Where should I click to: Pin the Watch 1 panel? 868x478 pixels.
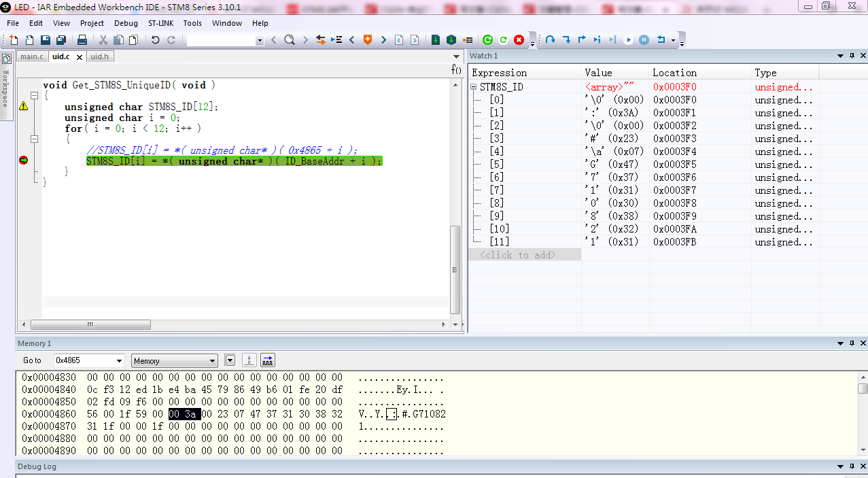(x=851, y=56)
